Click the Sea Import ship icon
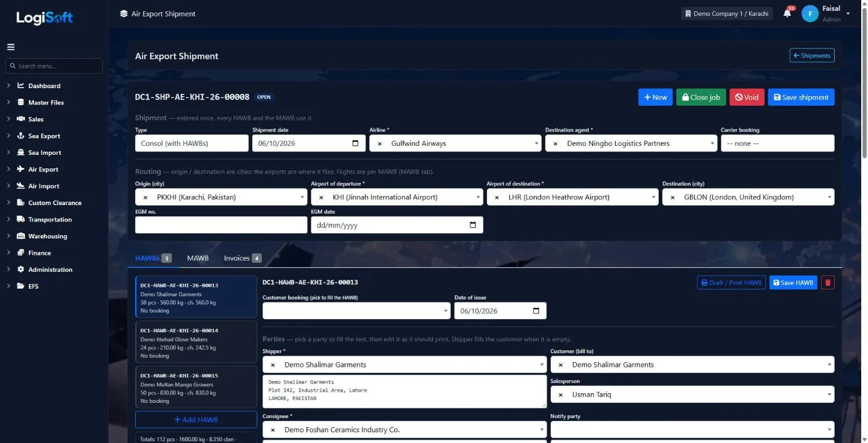This screenshot has width=868, height=443. click(21, 153)
